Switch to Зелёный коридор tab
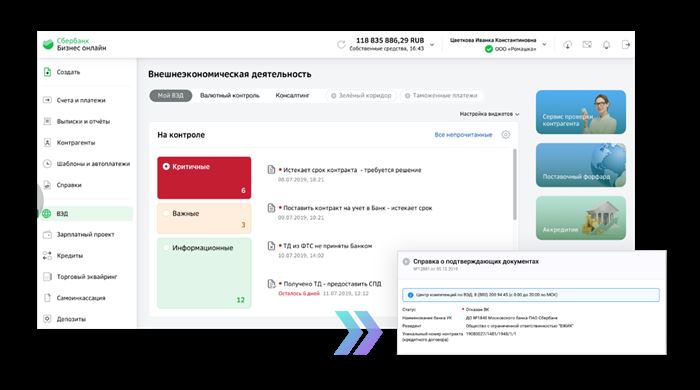Screen dimensions: 700x390 pos(361,95)
